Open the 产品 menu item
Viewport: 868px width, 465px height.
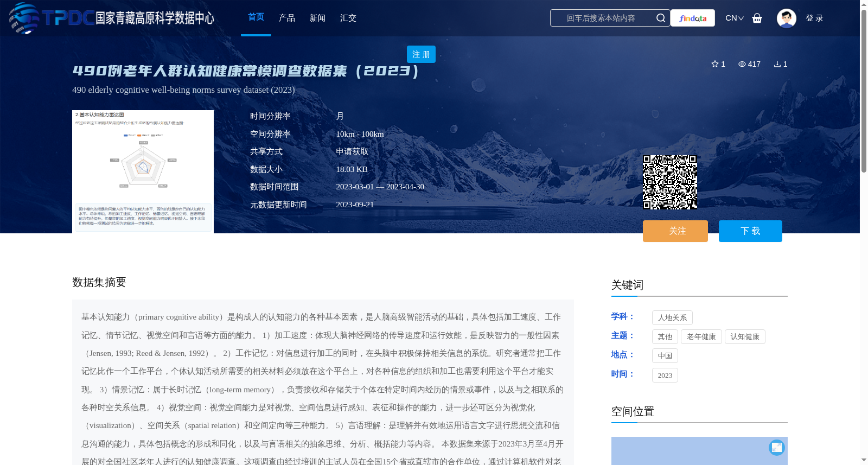pos(286,18)
